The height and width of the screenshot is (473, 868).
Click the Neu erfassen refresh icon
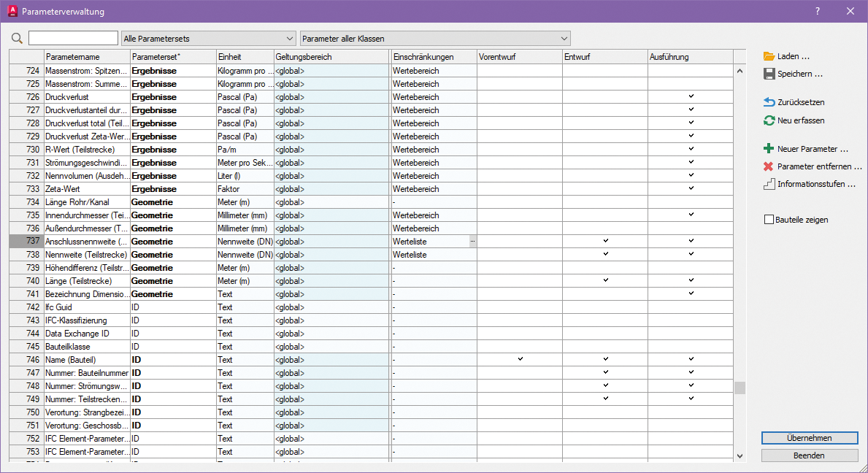pos(769,120)
